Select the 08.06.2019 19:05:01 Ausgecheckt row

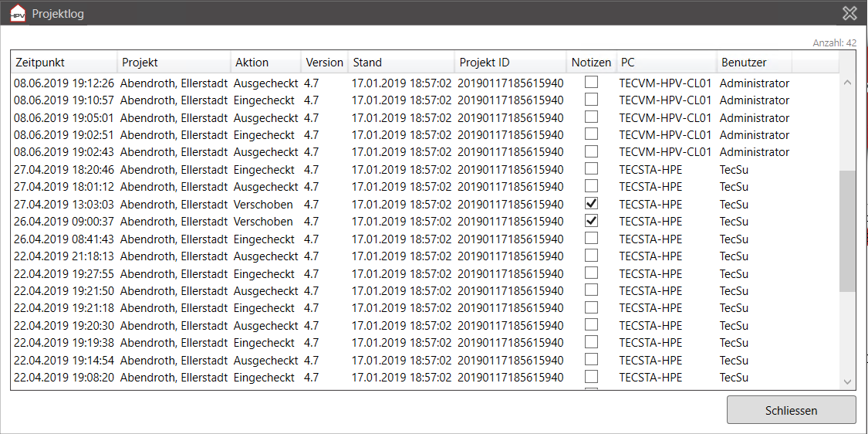click(425, 117)
